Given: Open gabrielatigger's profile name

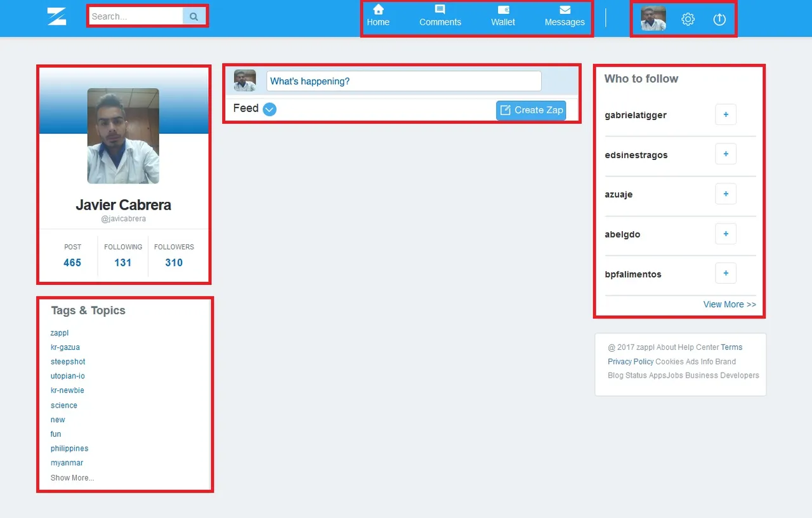Looking at the screenshot, I should 636,116.
